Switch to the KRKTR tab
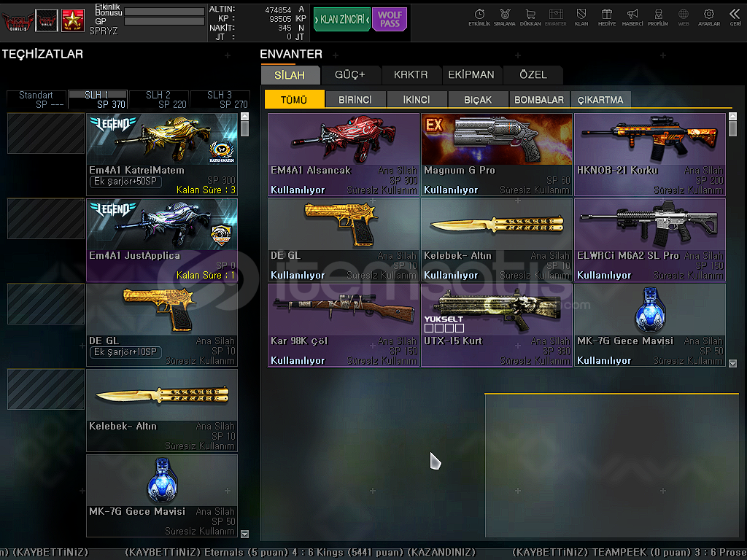Image resolution: width=747 pixels, height=560 pixels. pos(411,75)
